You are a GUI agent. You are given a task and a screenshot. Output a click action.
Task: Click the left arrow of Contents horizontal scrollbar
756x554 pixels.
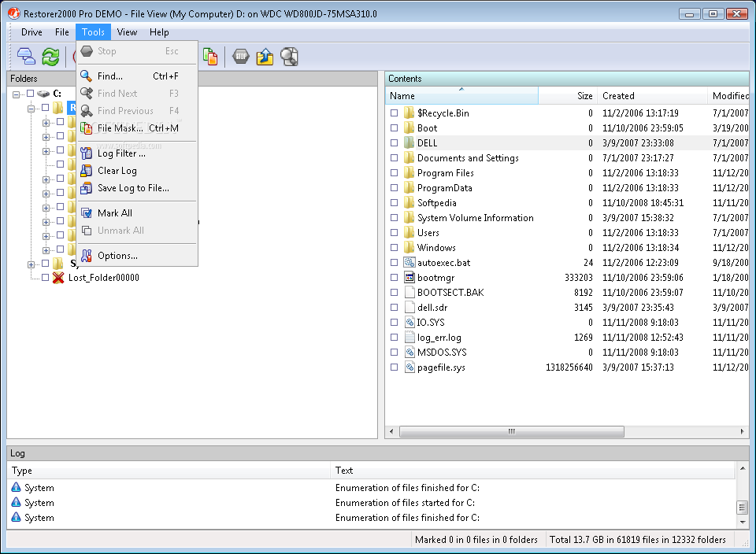(x=391, y=431)
